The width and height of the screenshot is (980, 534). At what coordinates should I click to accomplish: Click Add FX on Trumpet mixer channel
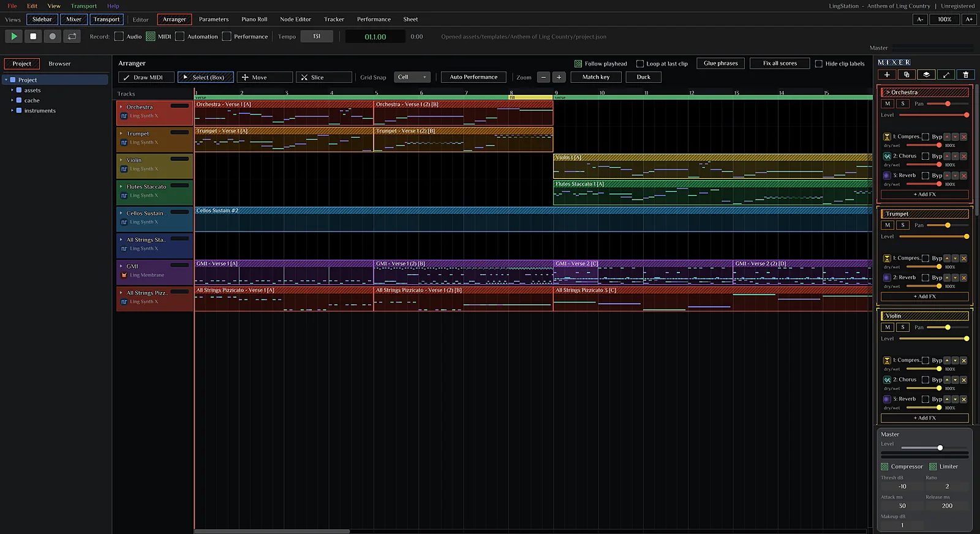pos(925,296)
